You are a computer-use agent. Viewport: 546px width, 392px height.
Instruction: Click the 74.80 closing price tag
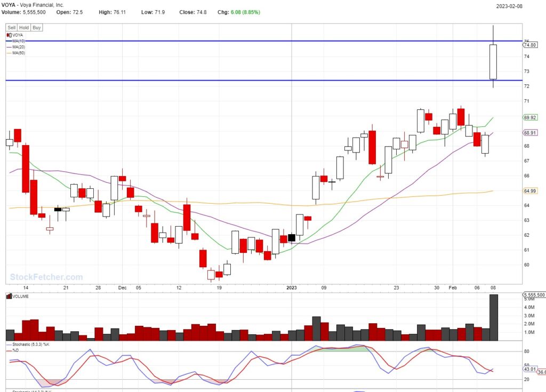(529, 45)
